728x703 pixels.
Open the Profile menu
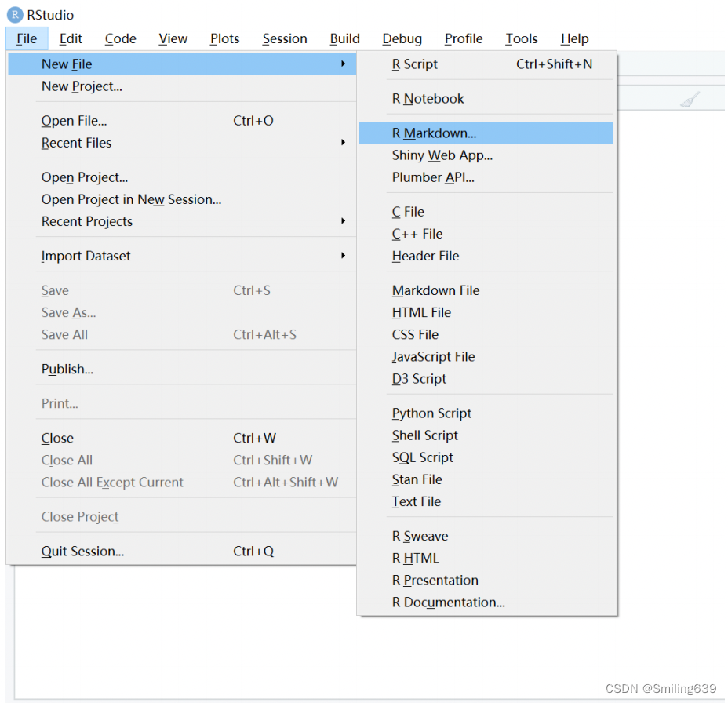(464, 38)
